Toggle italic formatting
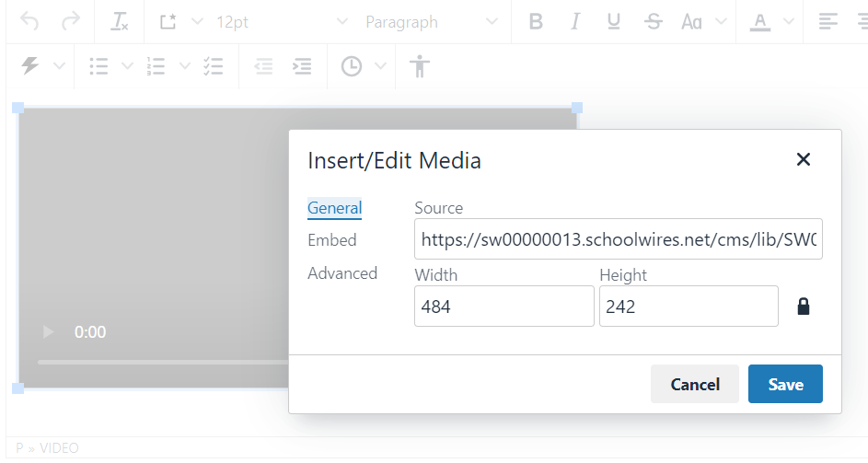This screenshot has height=463, width=868. 575,21
